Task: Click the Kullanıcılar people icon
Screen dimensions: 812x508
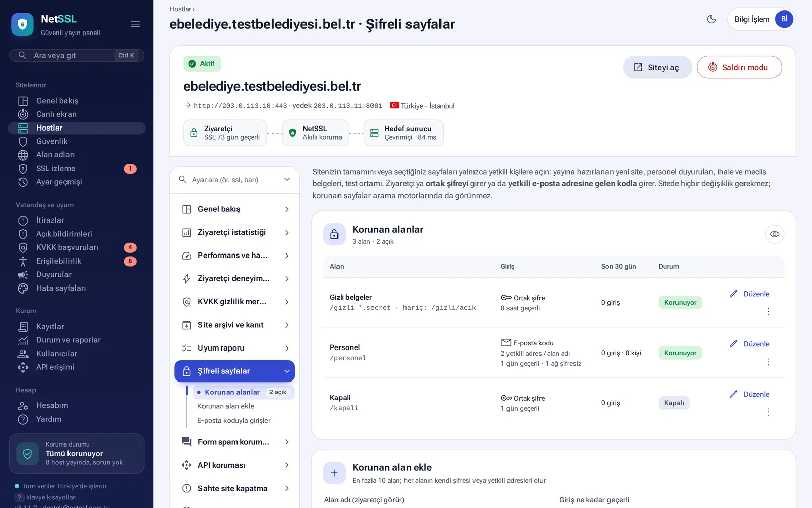Action: click(x=23, y=354)
